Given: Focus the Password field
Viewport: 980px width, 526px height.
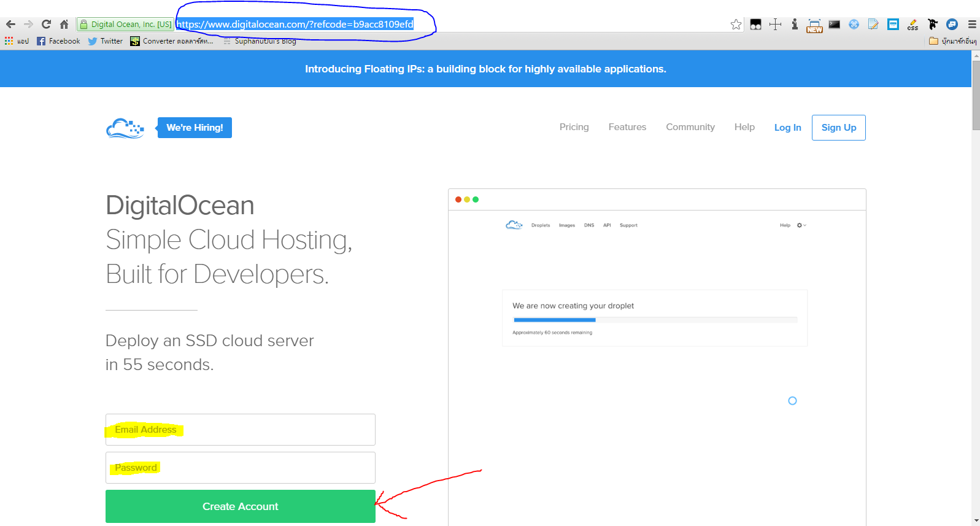Looking at the screenshot, I should pyautogui.click(x=241, y=468).
